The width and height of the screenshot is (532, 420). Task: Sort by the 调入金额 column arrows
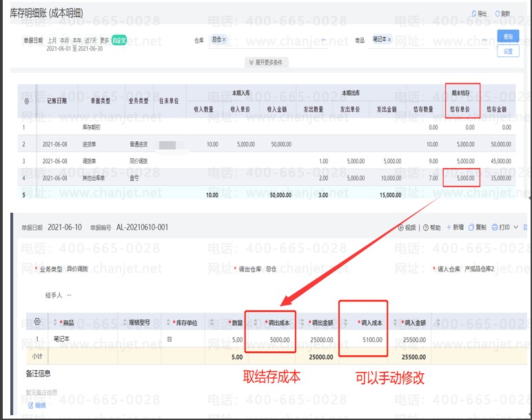[x=395, y=322]
